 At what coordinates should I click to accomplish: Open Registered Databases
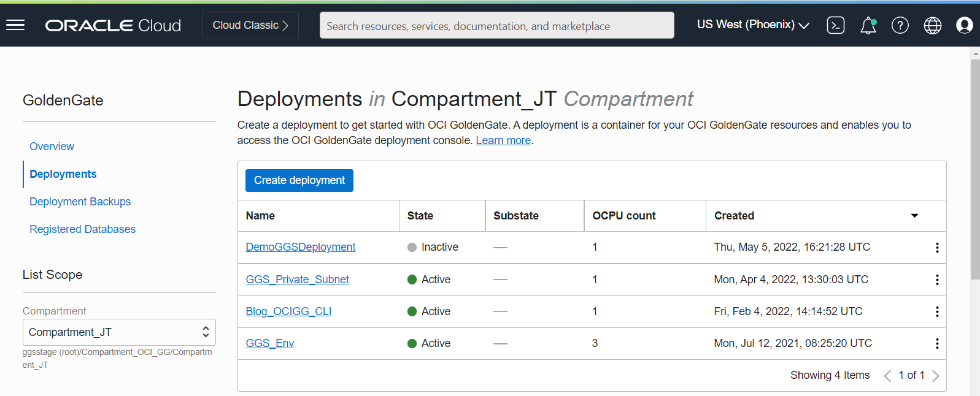tap(82, 229)
